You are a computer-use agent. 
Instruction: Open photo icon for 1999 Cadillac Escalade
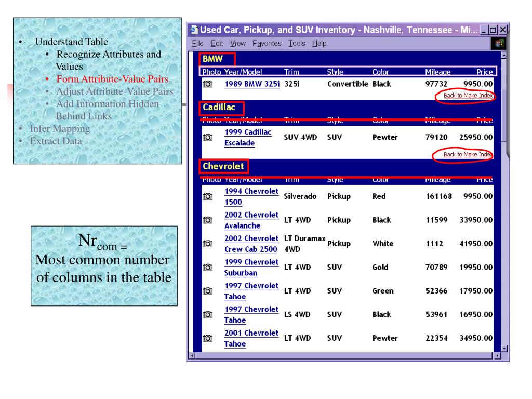(x=208, y=137)
